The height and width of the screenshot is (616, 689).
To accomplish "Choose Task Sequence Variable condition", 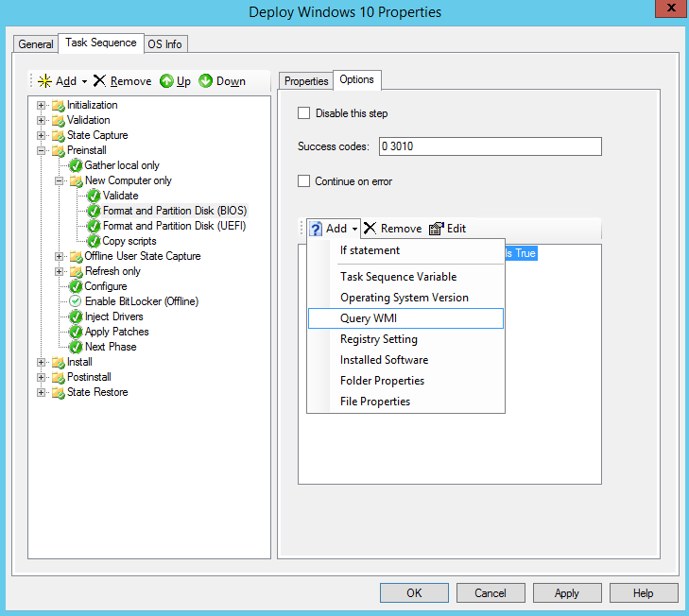I will pyautogui.click(x=405, y=277).
